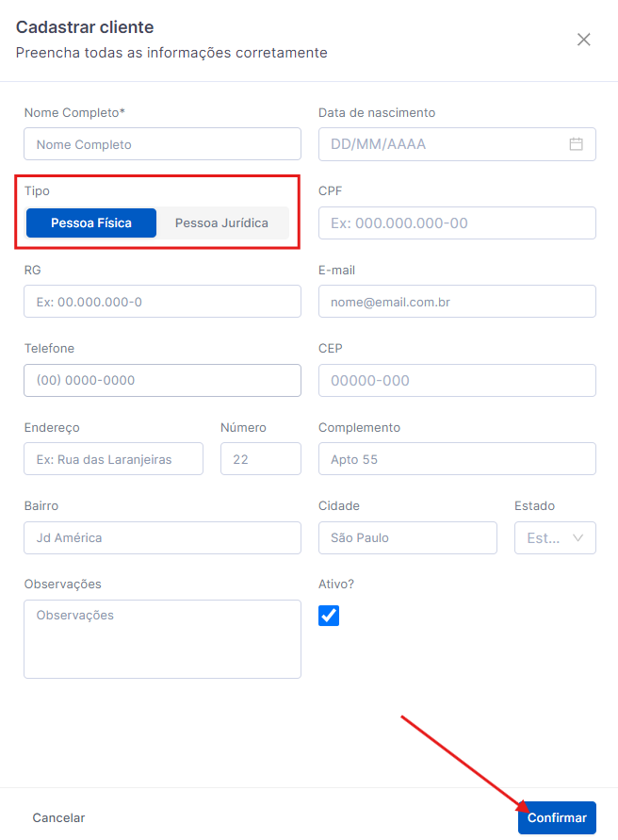
Task: Select the RG input field
Action: 162,302
